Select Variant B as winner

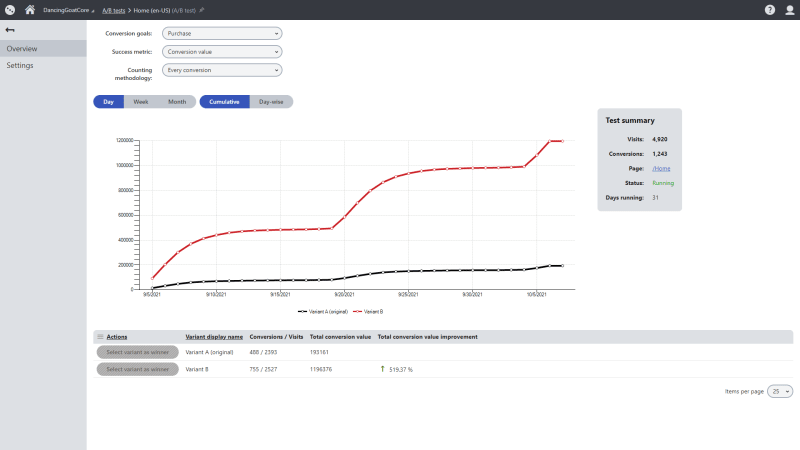[x=137, y=369]
